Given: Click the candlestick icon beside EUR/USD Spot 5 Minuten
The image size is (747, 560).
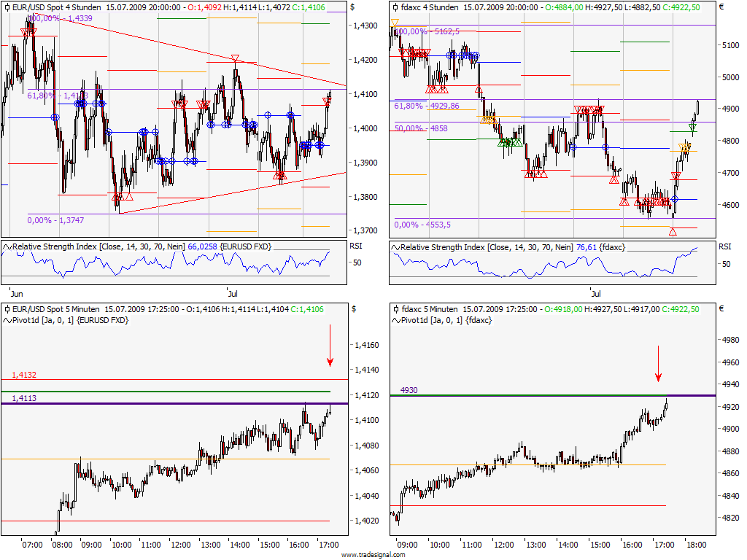Looking at the screenshot, I should coord(7,309).
